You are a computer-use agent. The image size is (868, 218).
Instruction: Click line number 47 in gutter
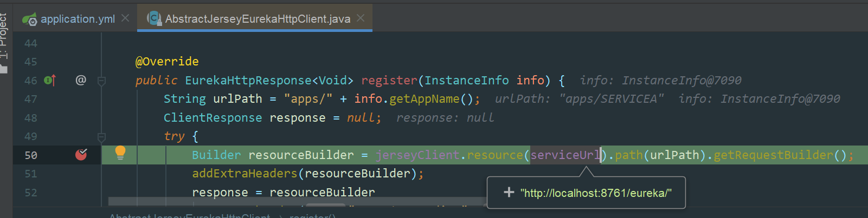coord(31,99)
